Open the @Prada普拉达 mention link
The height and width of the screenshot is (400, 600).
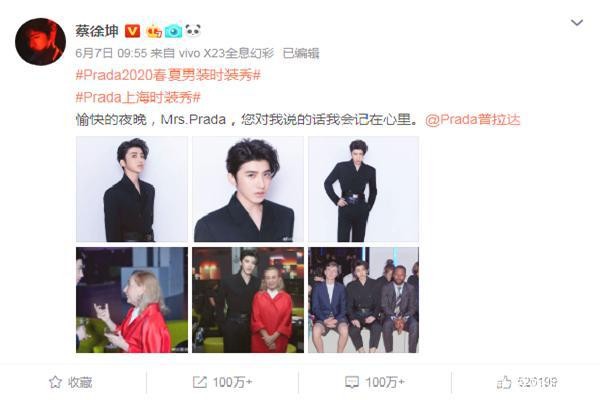coord(473,120)
